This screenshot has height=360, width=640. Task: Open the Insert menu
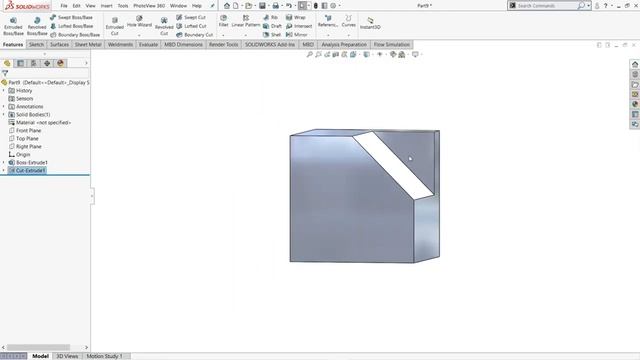pos(107,6)
